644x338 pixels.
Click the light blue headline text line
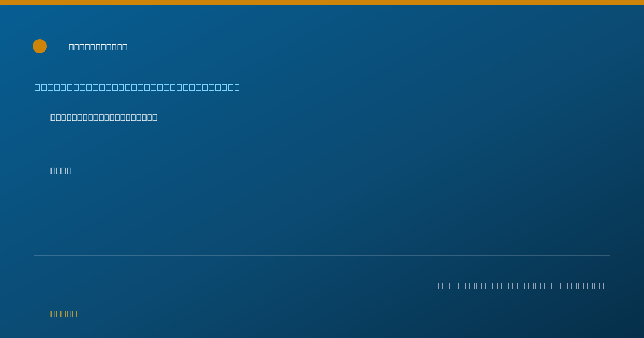pos(137,87)
